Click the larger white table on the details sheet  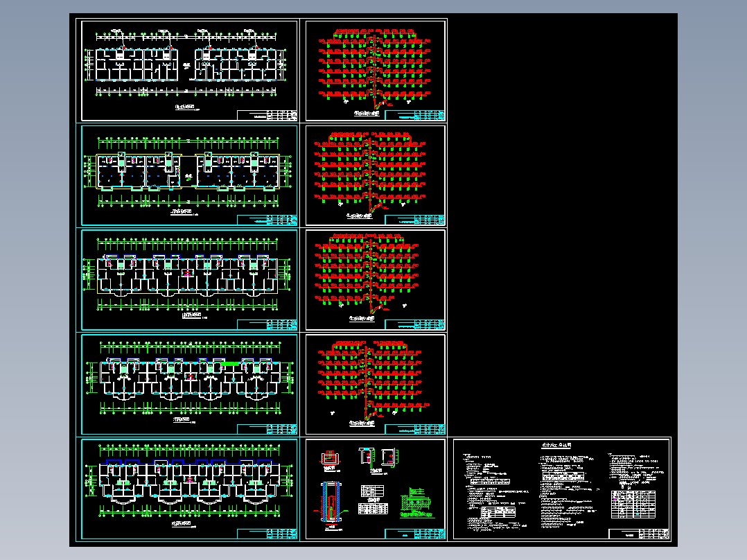(373, 509)
